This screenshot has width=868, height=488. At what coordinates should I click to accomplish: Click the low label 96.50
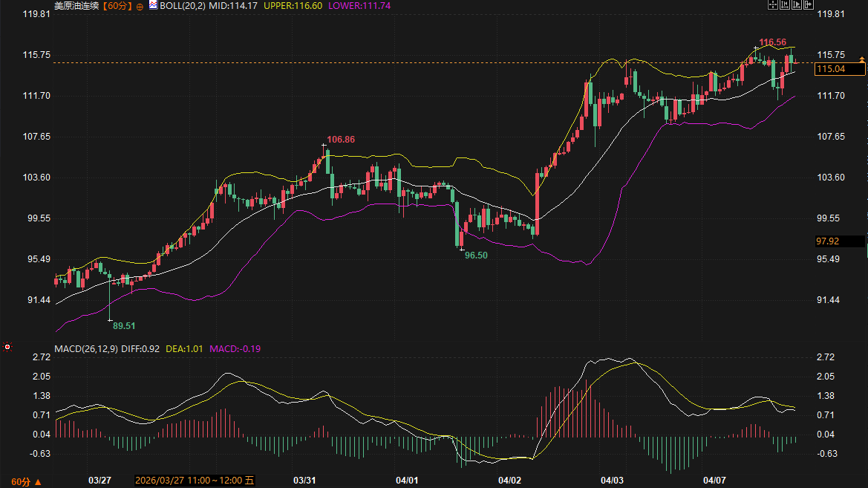pyautogui.click(x=476, y=256)
